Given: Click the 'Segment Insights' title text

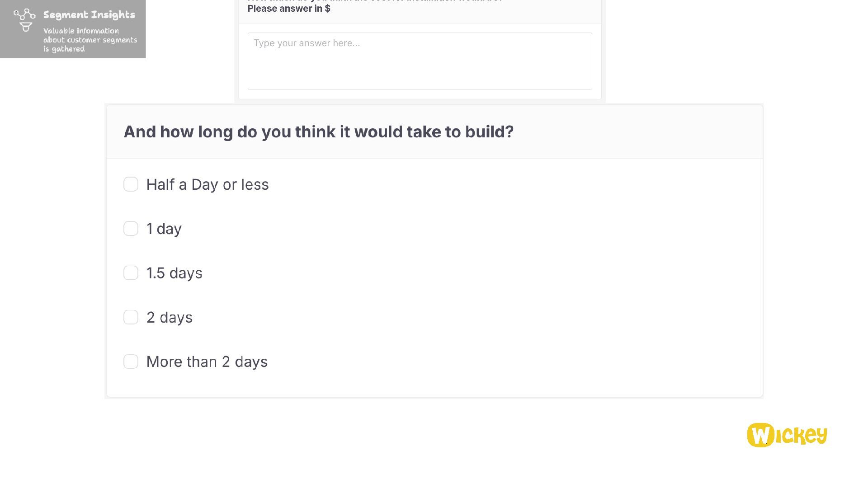Looking at the screenshot, I should (x=89, y=15).
